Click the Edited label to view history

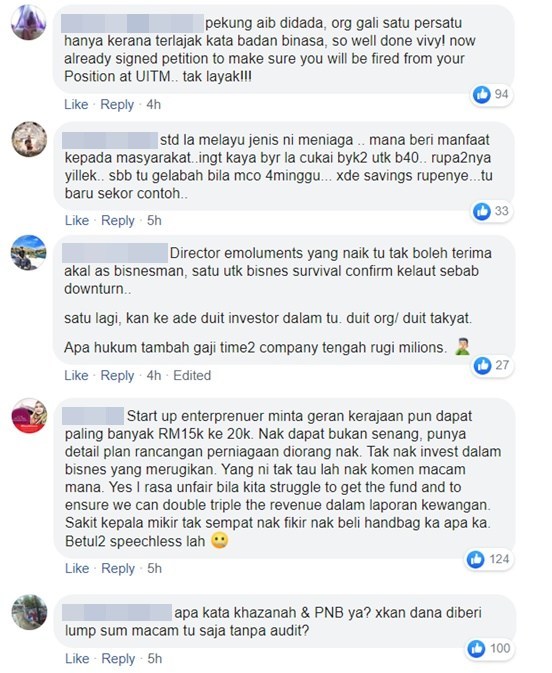pyautogui.click(x=192, y=375)
